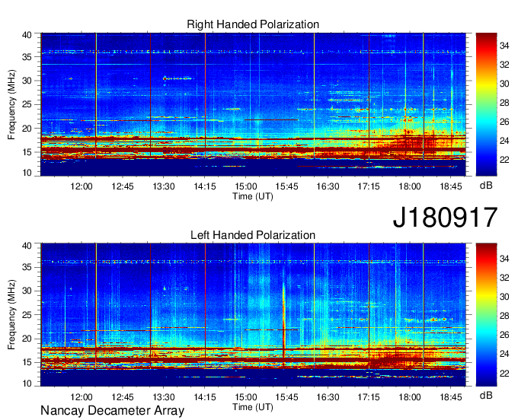Click the 32 value on Left Handed color scale
Viewport: 518px width, 420px height.
(x=504, y=278)
